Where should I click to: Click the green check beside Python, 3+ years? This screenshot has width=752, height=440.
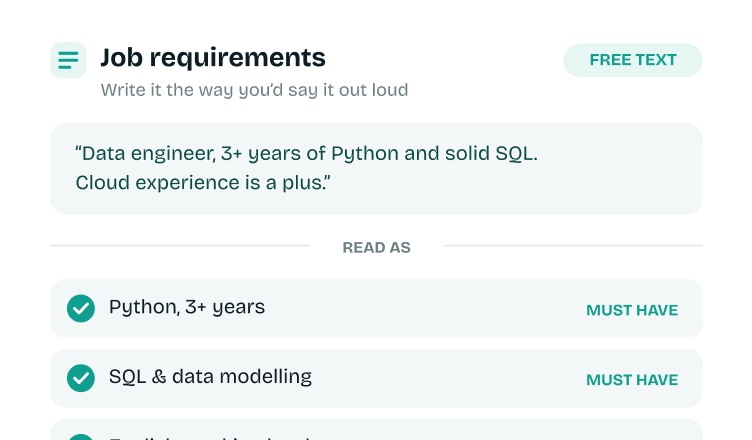coord(81,308)
